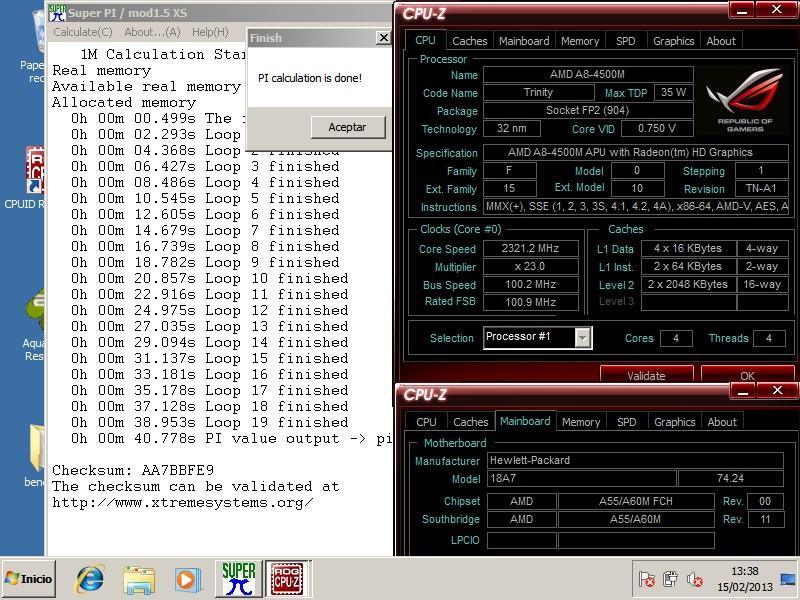Screen dimensions: 800x600
Task: Launch Windows Media Player from taskbar
Action: coord(188,580)
